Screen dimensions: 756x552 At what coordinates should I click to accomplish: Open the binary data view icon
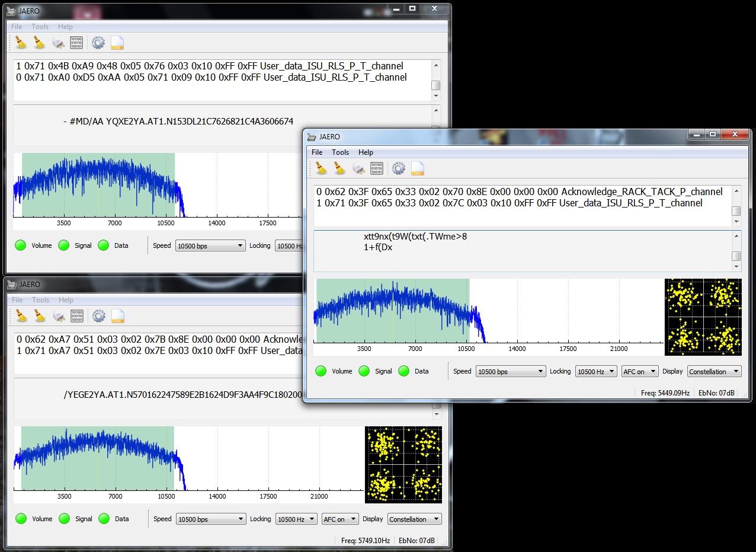(x=376, y=168)
